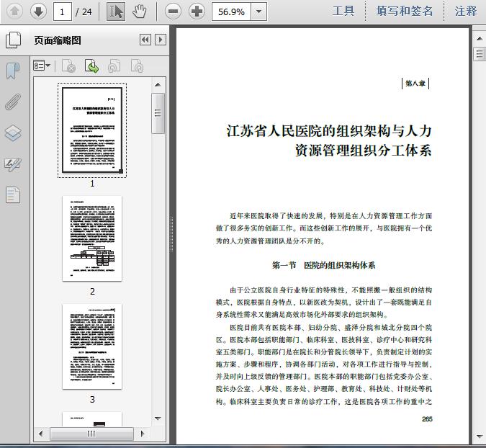Select page 2 thumbnail

92,238
